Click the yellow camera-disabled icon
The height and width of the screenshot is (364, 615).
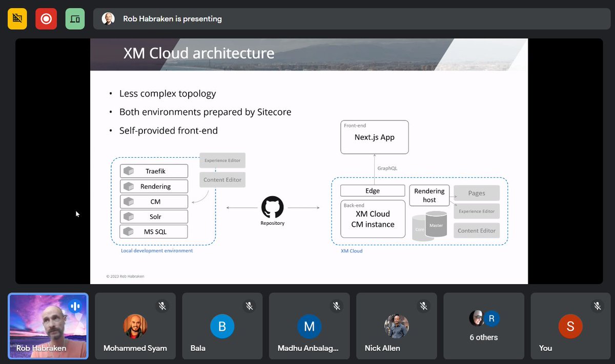click(17, 18)
